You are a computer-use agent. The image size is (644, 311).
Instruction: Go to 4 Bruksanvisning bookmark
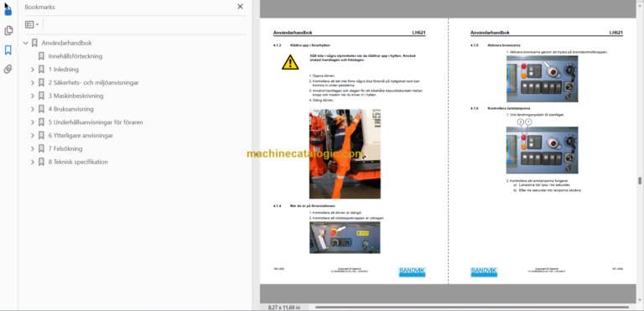coord(70,109)
